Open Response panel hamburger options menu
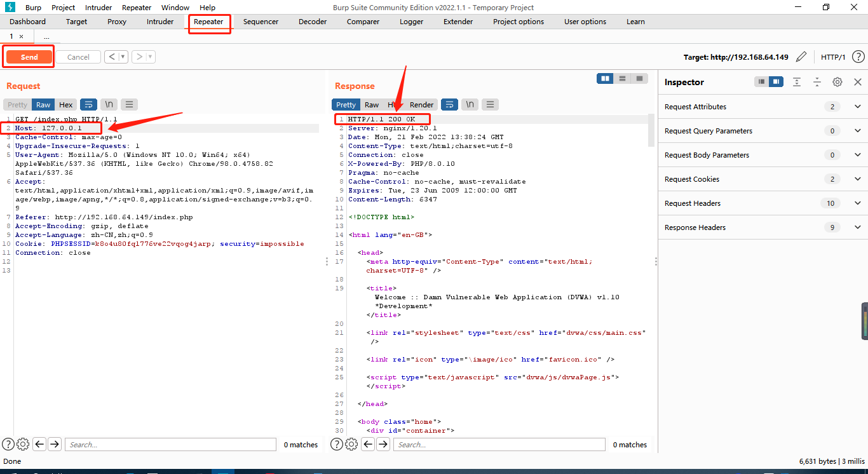Screen dimensions: 868x474 490,105
